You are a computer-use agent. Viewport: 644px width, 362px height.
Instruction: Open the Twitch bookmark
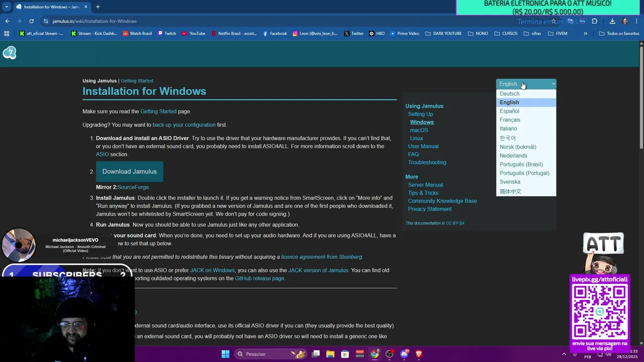point(167,34)
